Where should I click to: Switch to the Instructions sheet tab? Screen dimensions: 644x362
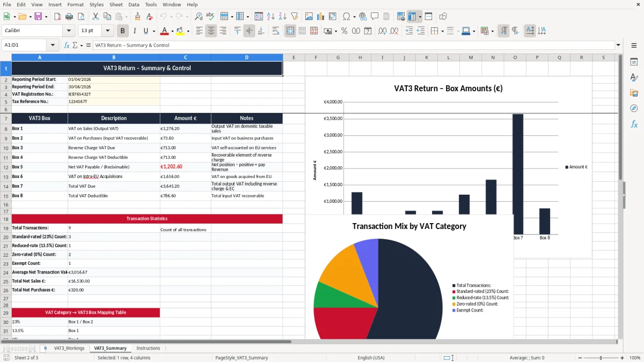148,349
